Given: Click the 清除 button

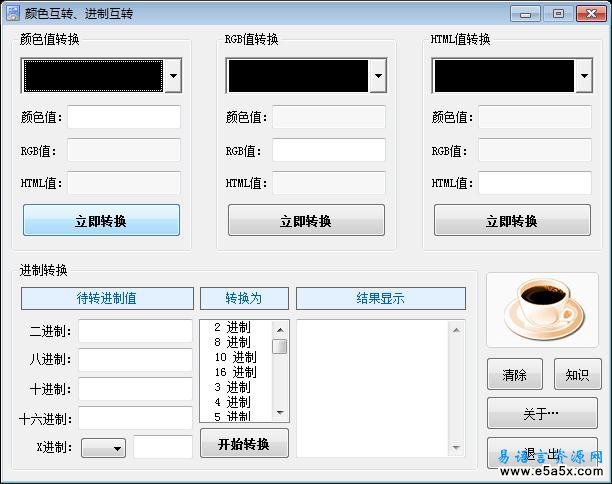Looking at the screenshot, I should [x=514, y=375].
